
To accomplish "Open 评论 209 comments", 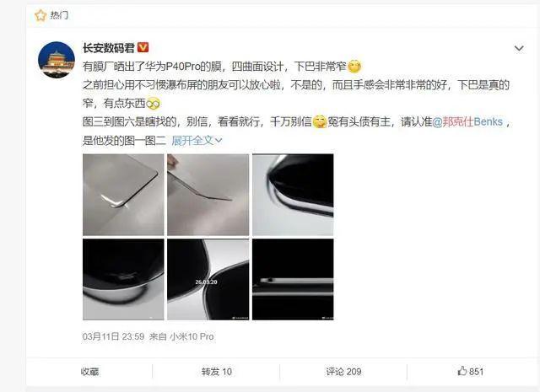I will coord(343,372).
